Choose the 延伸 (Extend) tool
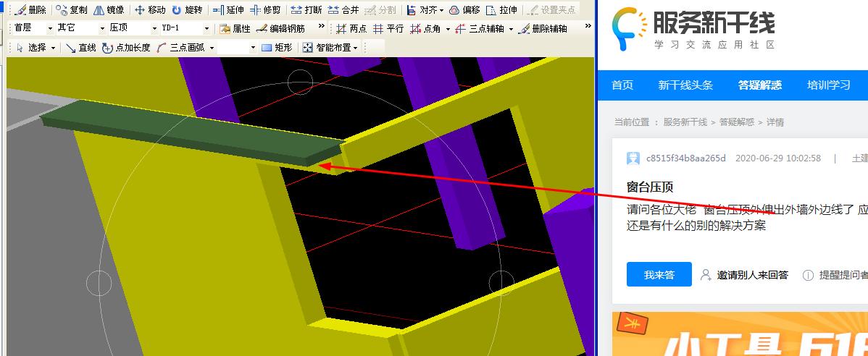The width and height of the screenshot is (868, 356). click(x=228, y=10)
